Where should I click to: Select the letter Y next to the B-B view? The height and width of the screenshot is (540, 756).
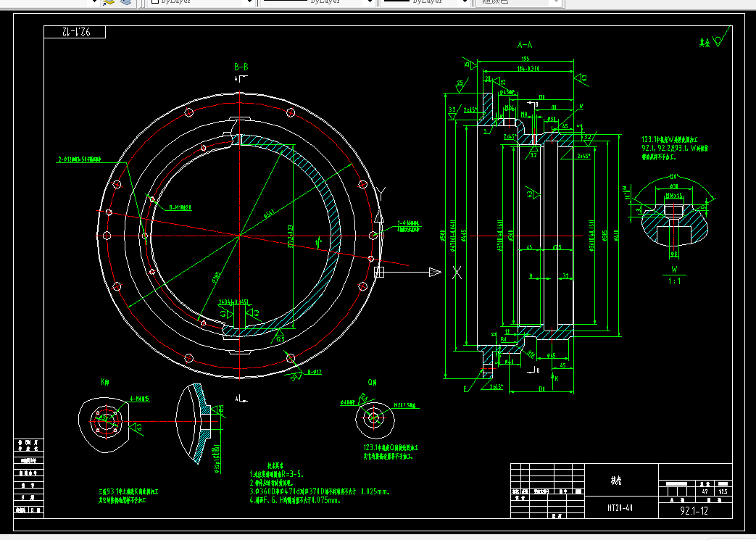(381, 194)
